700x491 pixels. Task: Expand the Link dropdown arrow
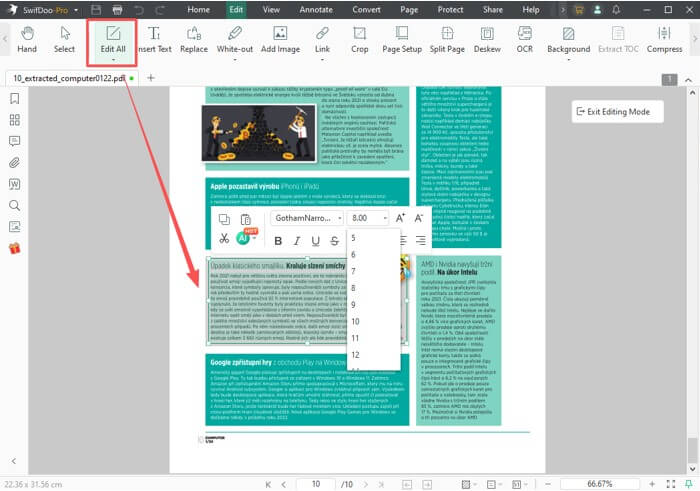point(322,59)
